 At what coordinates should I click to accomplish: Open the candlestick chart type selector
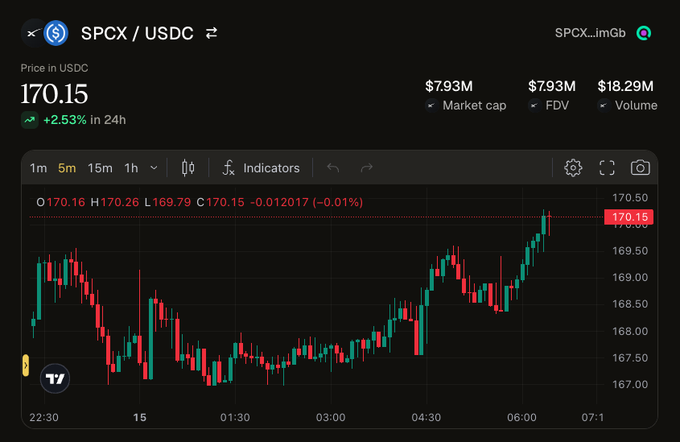(x=188, y=168)
